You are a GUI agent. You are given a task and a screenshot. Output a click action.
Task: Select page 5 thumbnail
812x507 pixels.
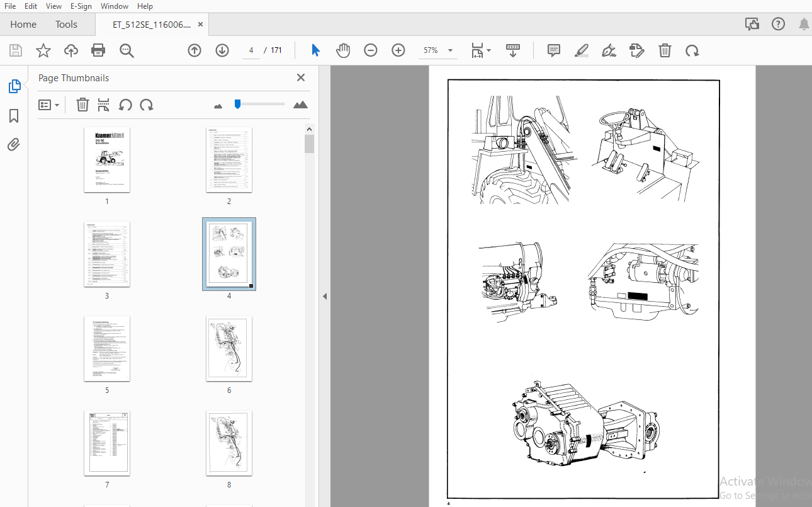tap(107, 348)
